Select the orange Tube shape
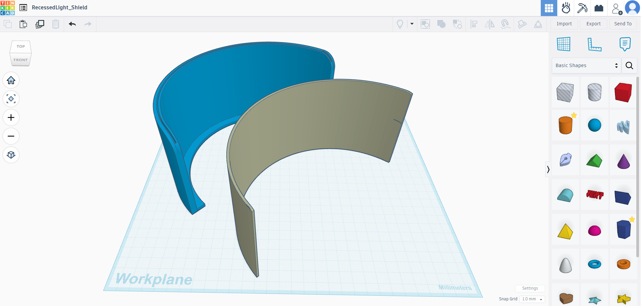This screenshot has height=306, width=644. tap(623, 264)
